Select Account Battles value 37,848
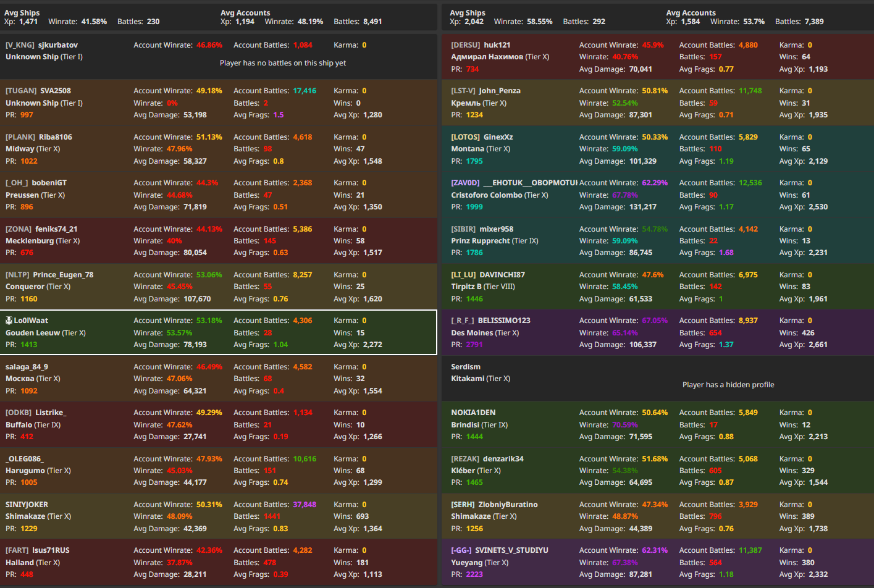This screenshot has width=874, height=588. point(305,505)
